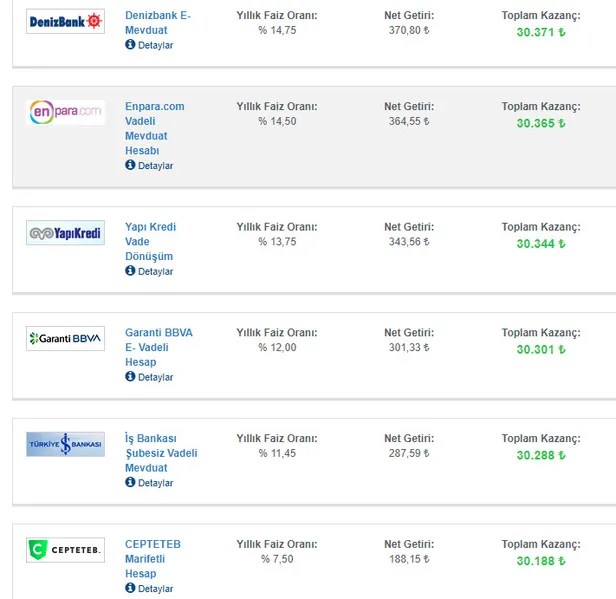616x599 pixels.
Task: Click info icon under Denizbank E-Mevduat
Action: tap(130, 45)
